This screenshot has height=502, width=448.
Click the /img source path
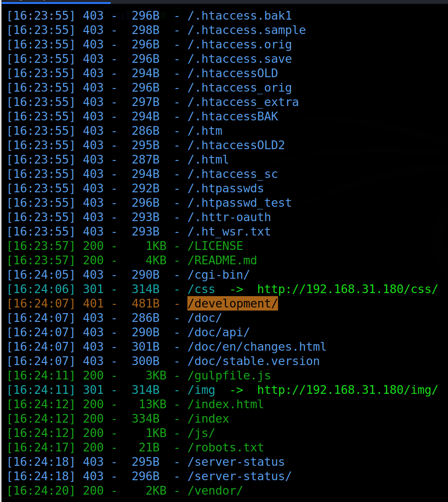pos(201,390)
